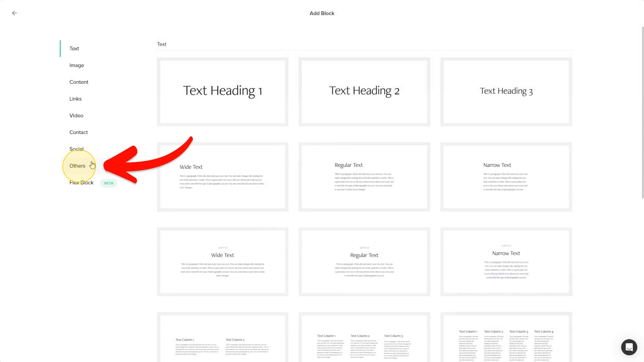Go back using the arrow icon

pos(14,13)
